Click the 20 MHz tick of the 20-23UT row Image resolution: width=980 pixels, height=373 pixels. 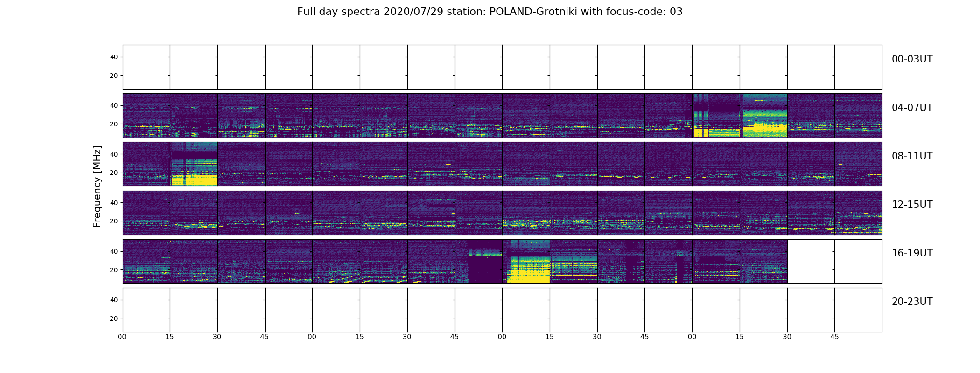click(114, 318)
